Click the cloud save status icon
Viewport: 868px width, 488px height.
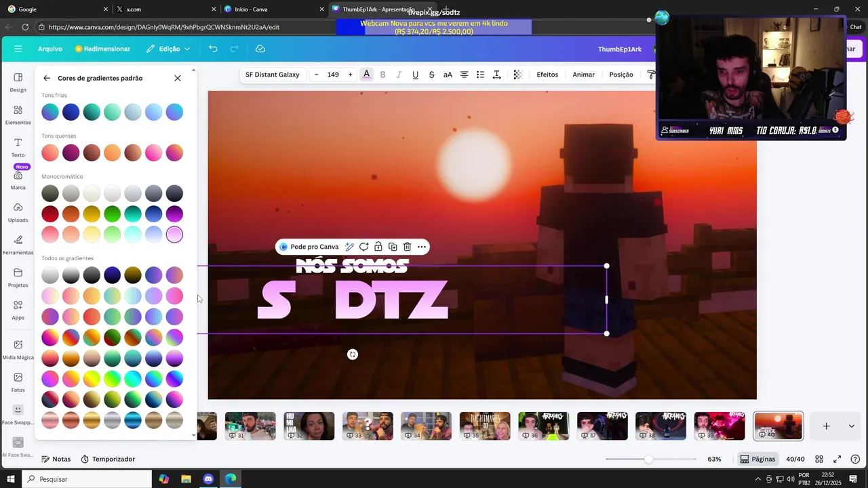point(260,49)
